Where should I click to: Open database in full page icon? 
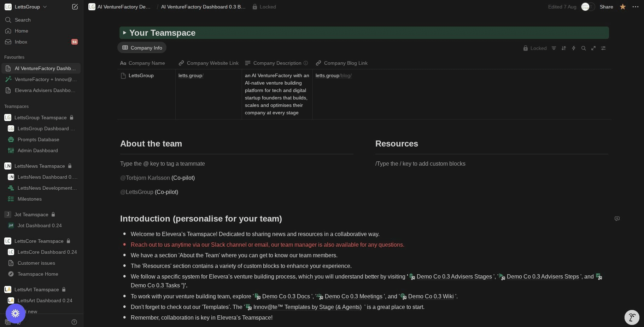[x=593, y=48]
